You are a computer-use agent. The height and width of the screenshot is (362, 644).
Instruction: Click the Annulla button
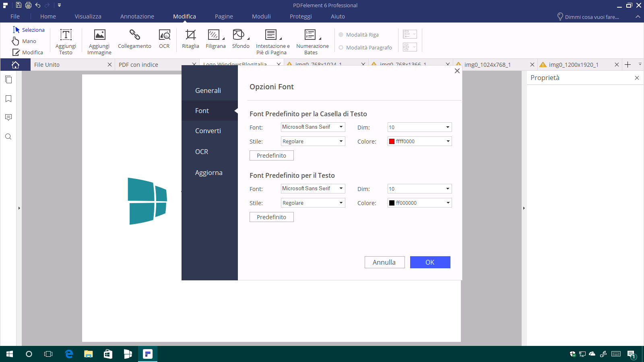pos(385,262)
